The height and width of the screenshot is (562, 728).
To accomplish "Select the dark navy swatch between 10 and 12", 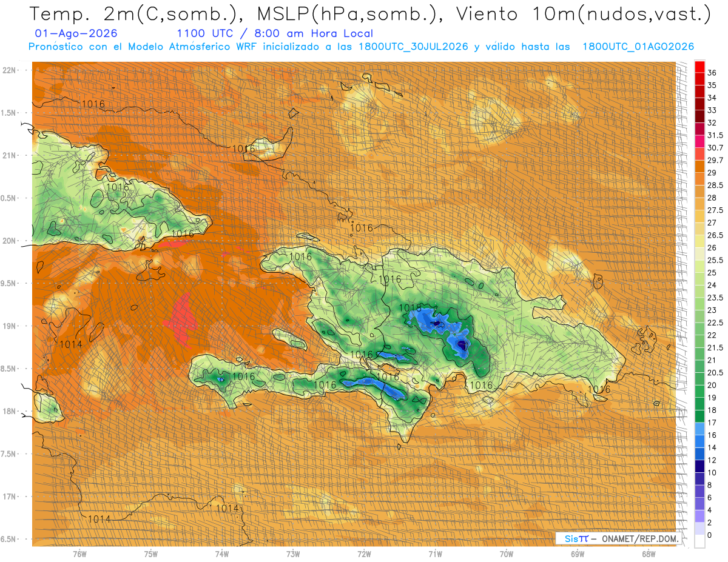I will coord(699,466).
